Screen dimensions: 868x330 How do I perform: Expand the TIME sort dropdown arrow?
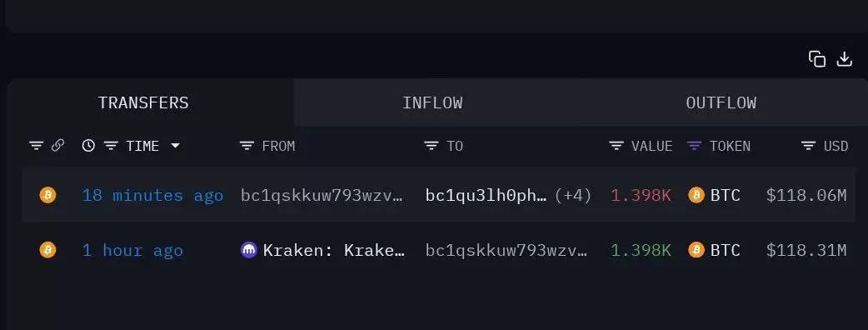pos(175,146)
